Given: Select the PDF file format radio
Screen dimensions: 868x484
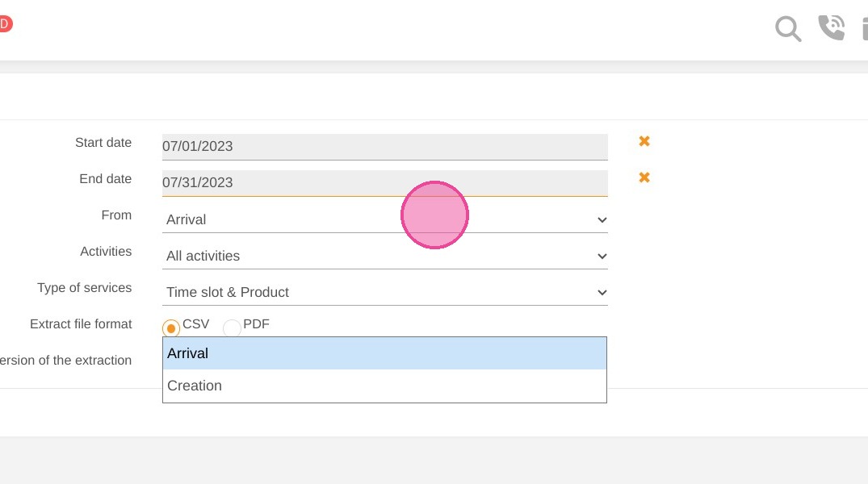Looking at the screenshot, I should pos(232,328).
